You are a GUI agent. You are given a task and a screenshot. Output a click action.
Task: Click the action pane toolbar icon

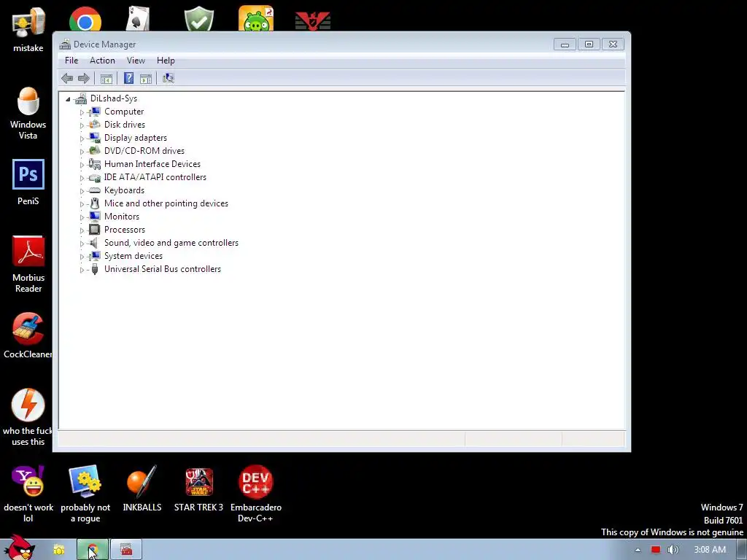(146, 79)
